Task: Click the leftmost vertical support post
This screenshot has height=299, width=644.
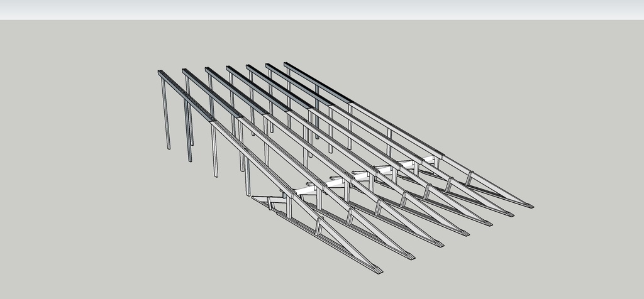Action: coord(167,119)
